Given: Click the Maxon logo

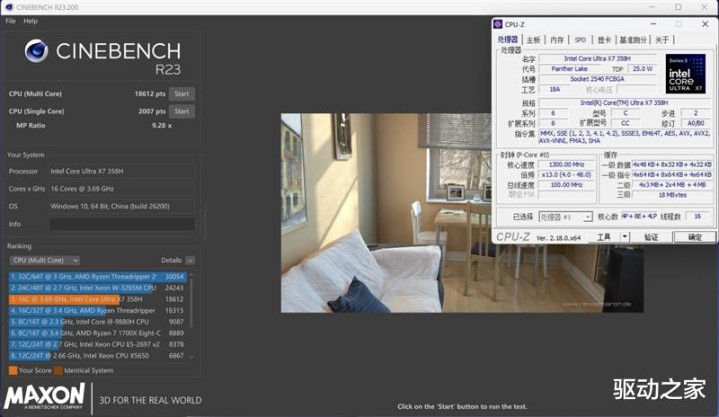Looking at the screenshot, I should [45, 399].
